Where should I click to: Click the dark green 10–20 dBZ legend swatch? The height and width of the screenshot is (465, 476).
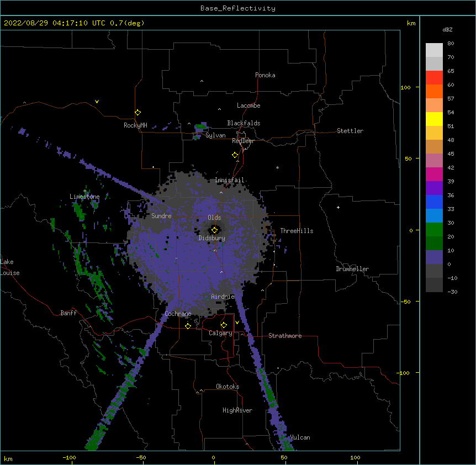point(434,244)
